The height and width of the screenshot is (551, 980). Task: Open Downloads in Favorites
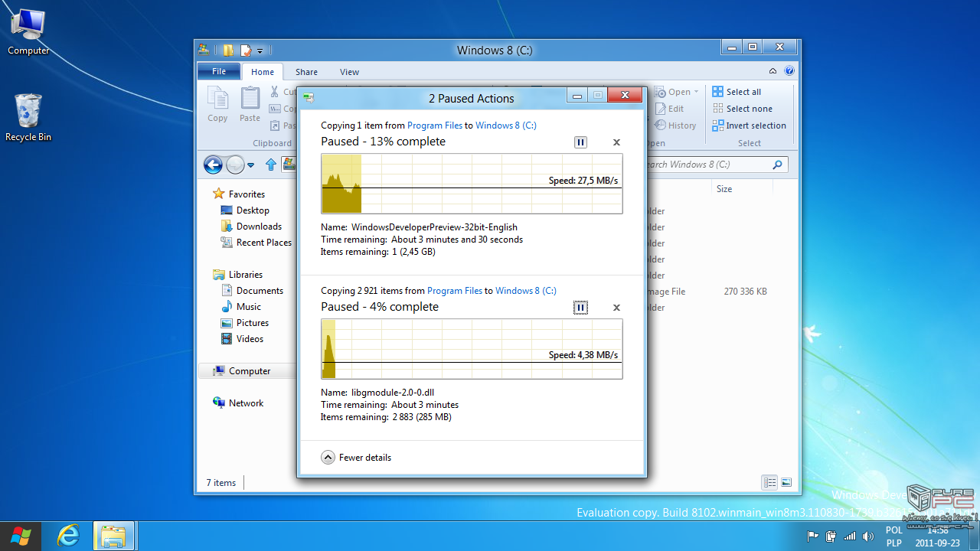click(251, 227)
